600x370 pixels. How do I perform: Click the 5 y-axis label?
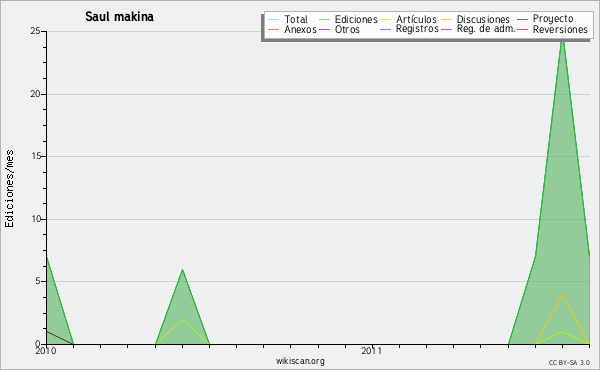[x=38, y=281]
